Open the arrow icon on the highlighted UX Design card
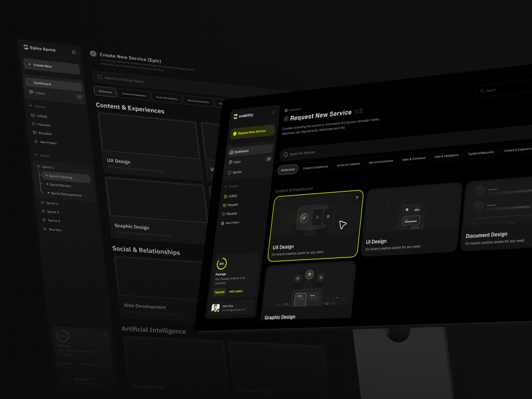Viewport: 532px width, 399px height. [356, 197]
